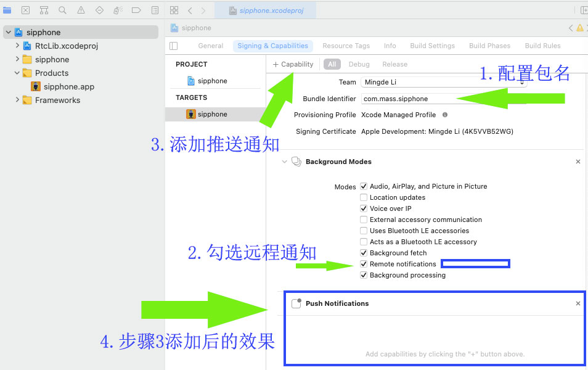Click the Signing Certificate value text
Screen dimensions: 588x370
click(x=437, y=131)
